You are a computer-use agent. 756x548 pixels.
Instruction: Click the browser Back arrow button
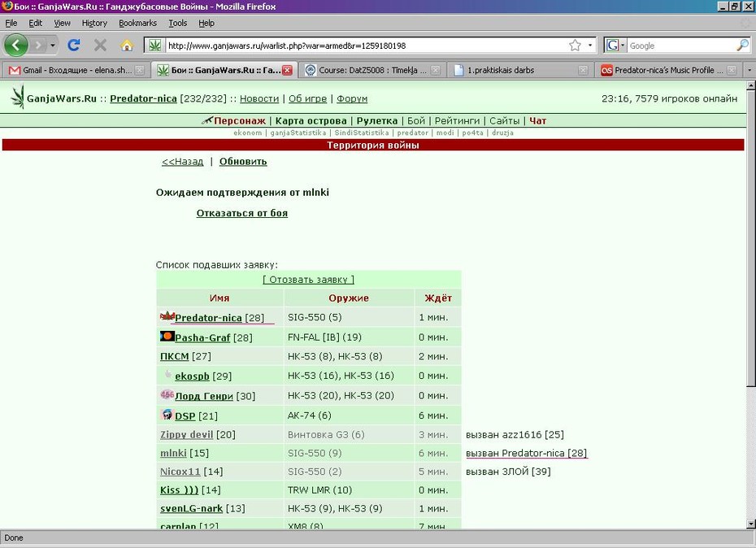point(16,46)
